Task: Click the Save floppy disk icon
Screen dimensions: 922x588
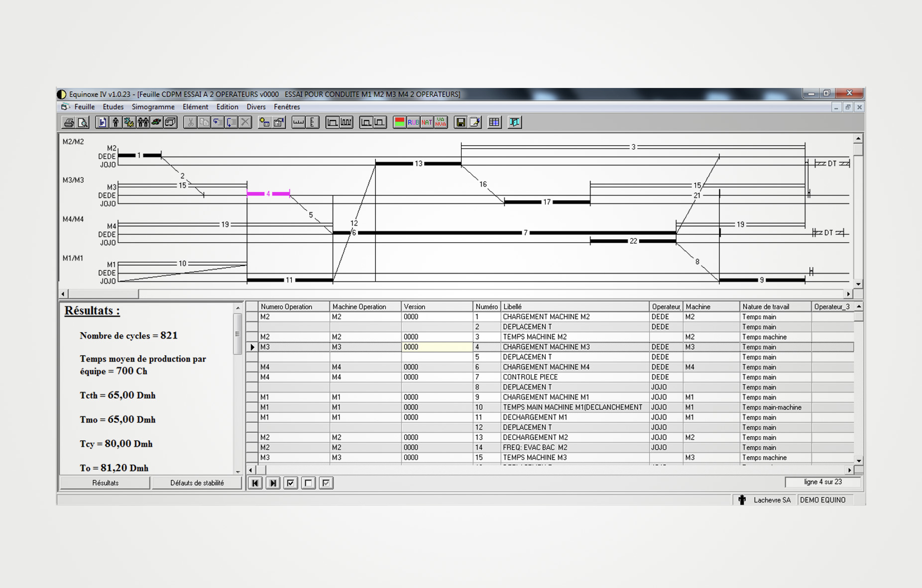Action: (x=461, y=122)
